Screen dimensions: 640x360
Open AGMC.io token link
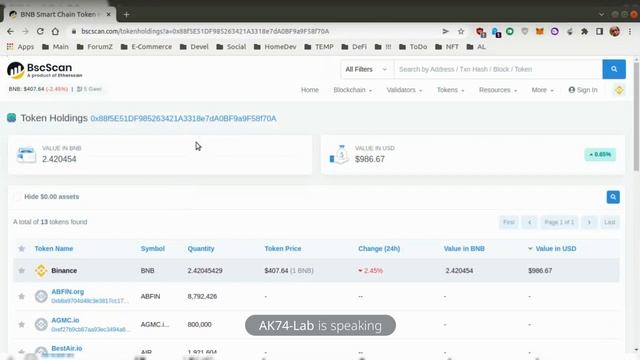pyautogui.click(x=65, y=320)
